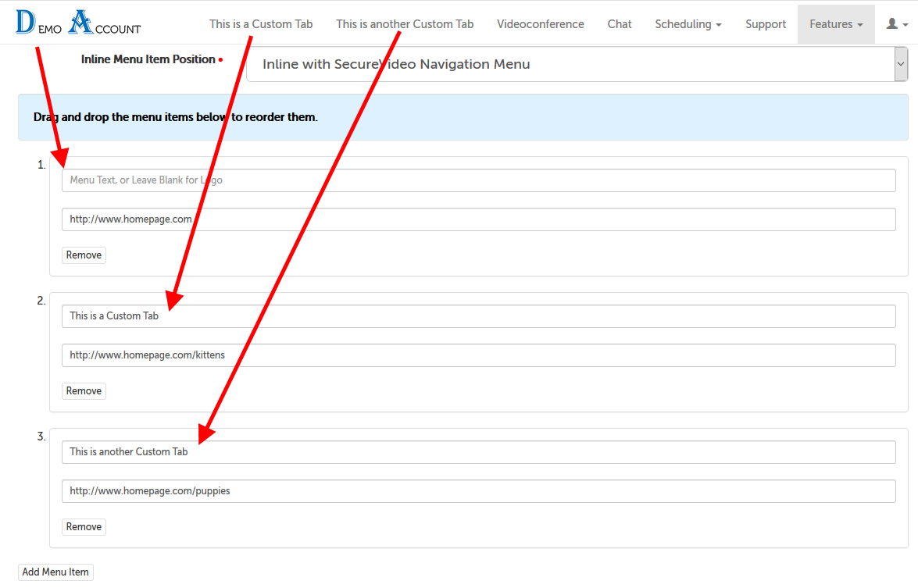The width and height of the screenshot is (918, 588).
Task: Open the Features dropdown menu
Action: [x=836, y=24]
